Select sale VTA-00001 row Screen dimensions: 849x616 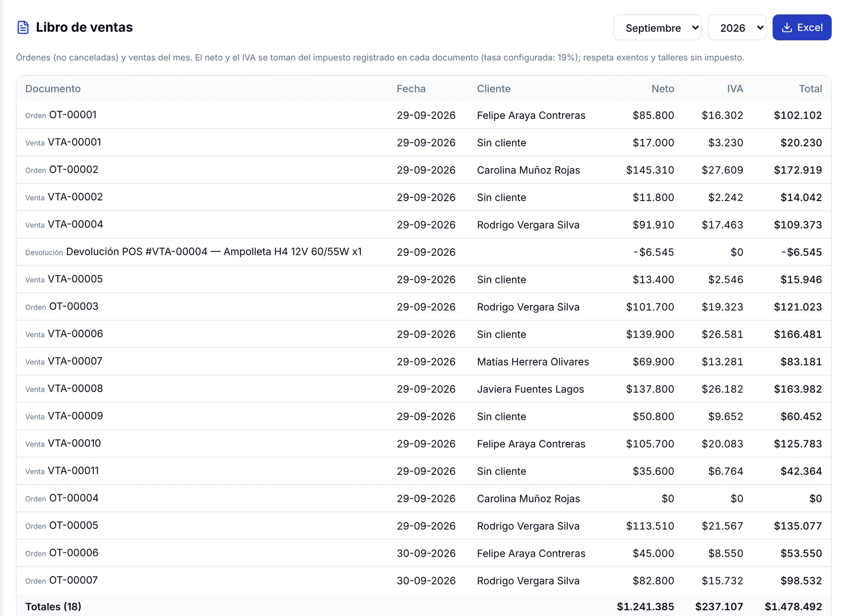423,143
